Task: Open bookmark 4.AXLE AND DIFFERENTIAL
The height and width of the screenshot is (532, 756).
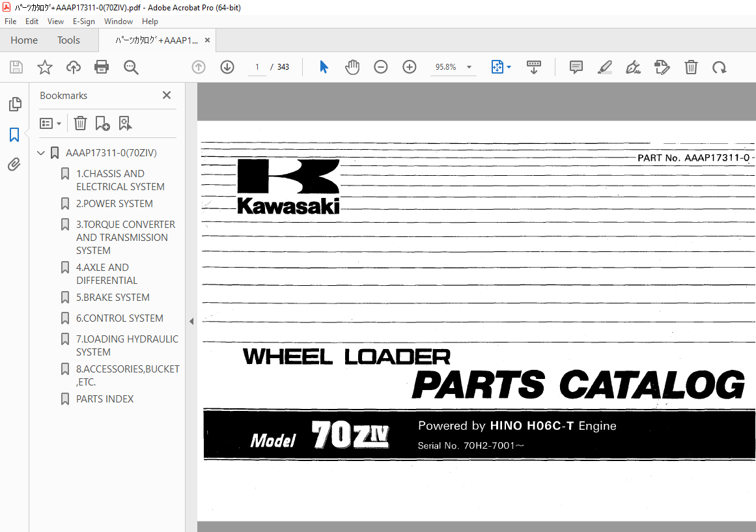Action: 107,273
